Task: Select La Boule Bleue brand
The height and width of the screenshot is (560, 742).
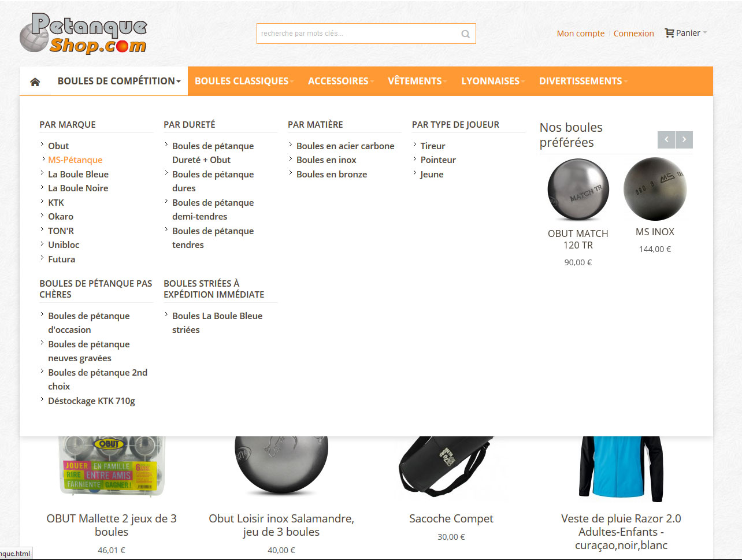Action: [x=78, y=174]
